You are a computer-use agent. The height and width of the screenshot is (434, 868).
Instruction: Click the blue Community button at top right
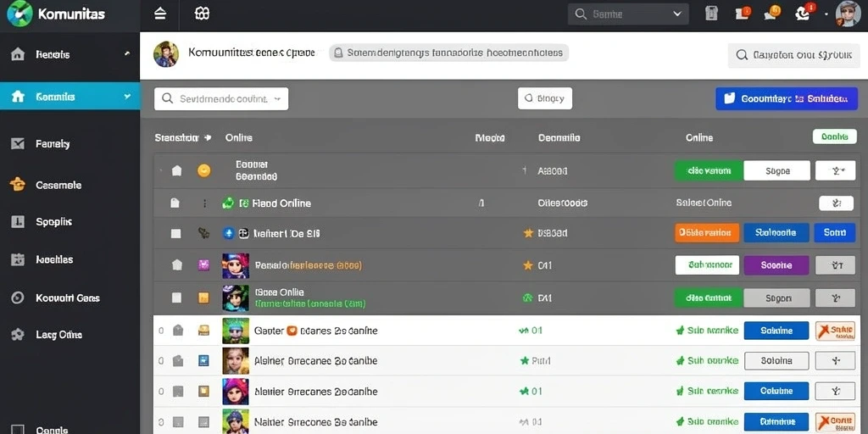787,98
